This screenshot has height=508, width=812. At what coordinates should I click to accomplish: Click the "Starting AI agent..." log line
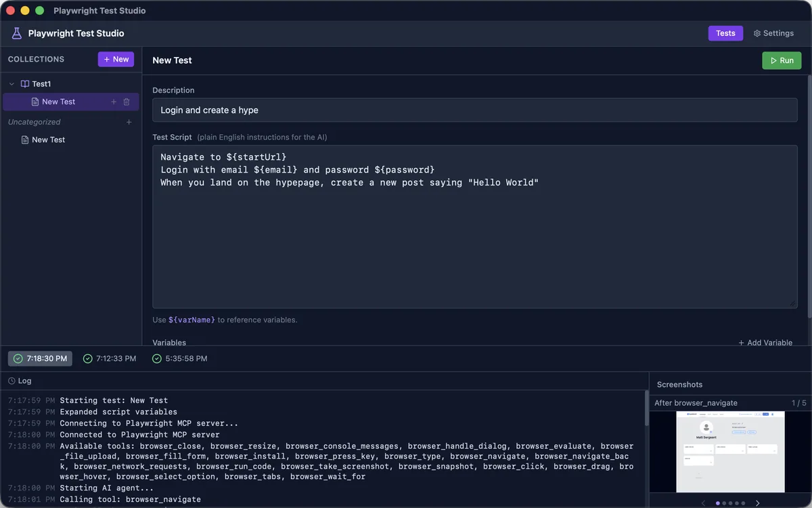107,488
